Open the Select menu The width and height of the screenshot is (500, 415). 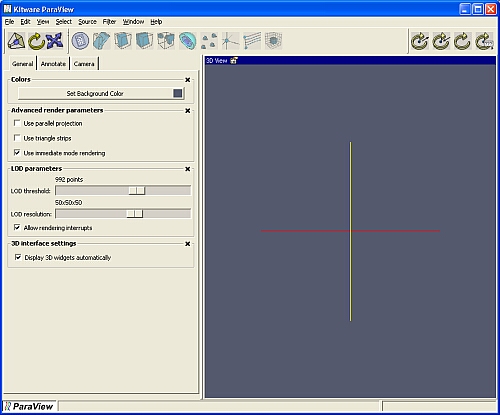tap(64, 22)
